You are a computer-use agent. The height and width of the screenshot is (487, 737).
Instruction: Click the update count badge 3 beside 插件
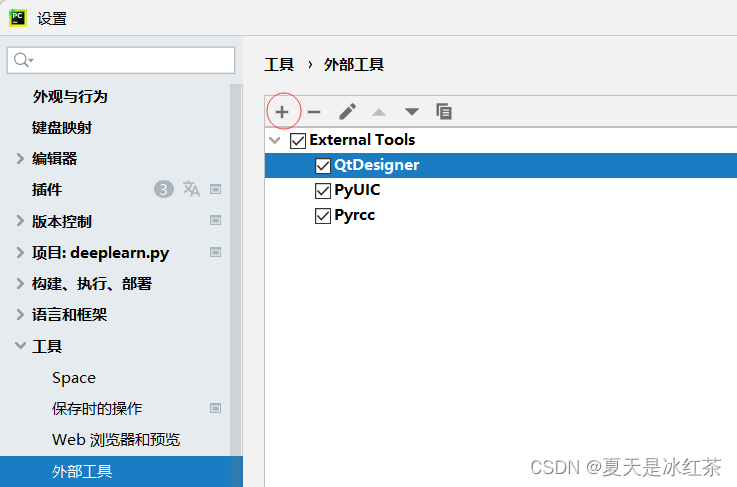(x=164, y=189)
